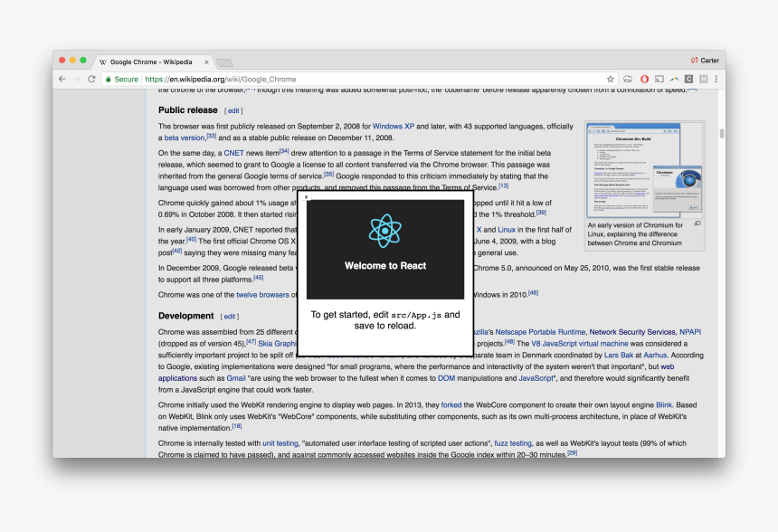The width and height of the screenshot is (778, 532).
Task: Click citation reference [18]
Action: point(237,426)
